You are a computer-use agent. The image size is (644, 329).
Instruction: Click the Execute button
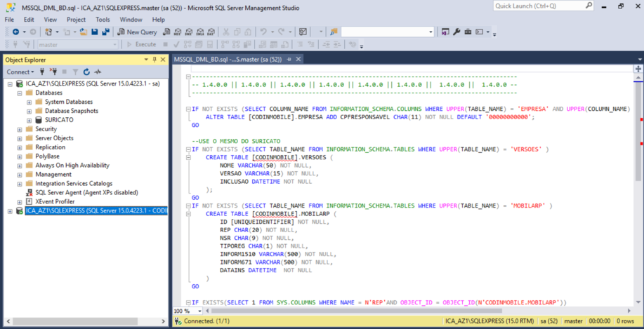tap(141, 44)
